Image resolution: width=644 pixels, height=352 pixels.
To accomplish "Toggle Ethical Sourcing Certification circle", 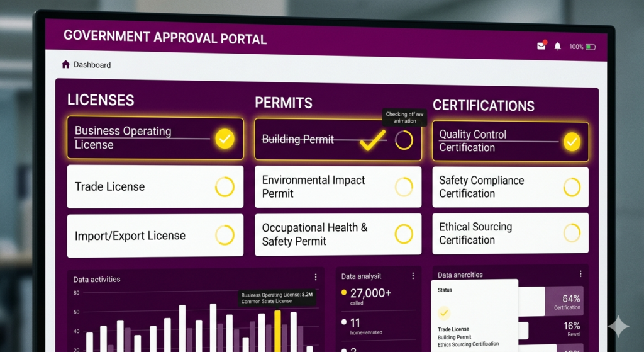I will coord(572,233).
